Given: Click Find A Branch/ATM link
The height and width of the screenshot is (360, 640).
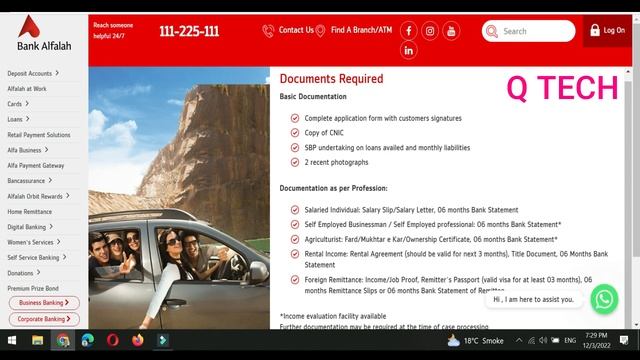Looking at the screenshot, I should 361,30.
